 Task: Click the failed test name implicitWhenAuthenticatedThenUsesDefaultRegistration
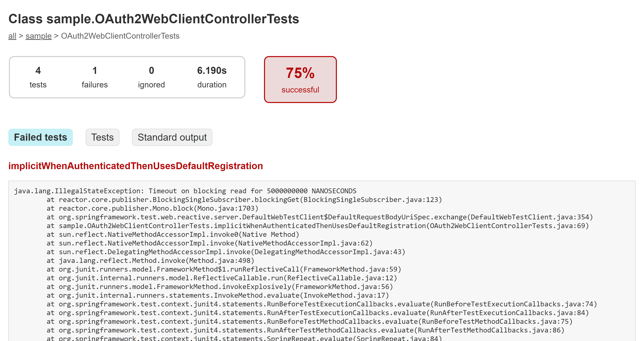click(135, 166)
